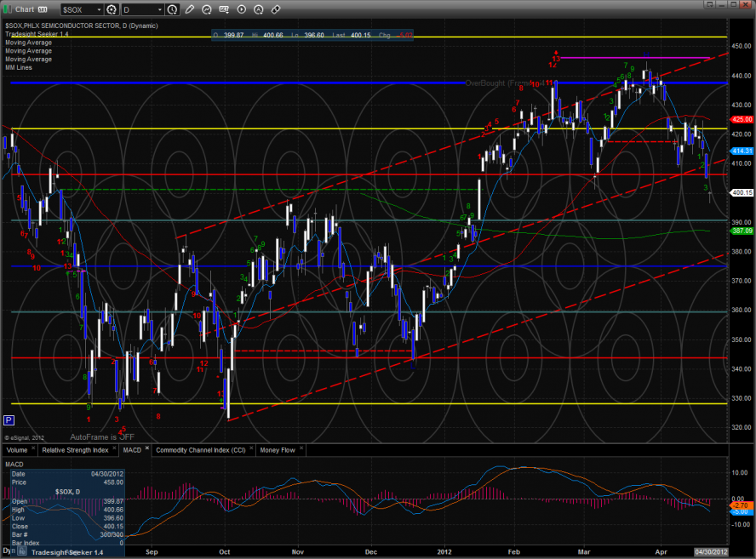Open the $SOX symbol dropdown

[82, 9]
